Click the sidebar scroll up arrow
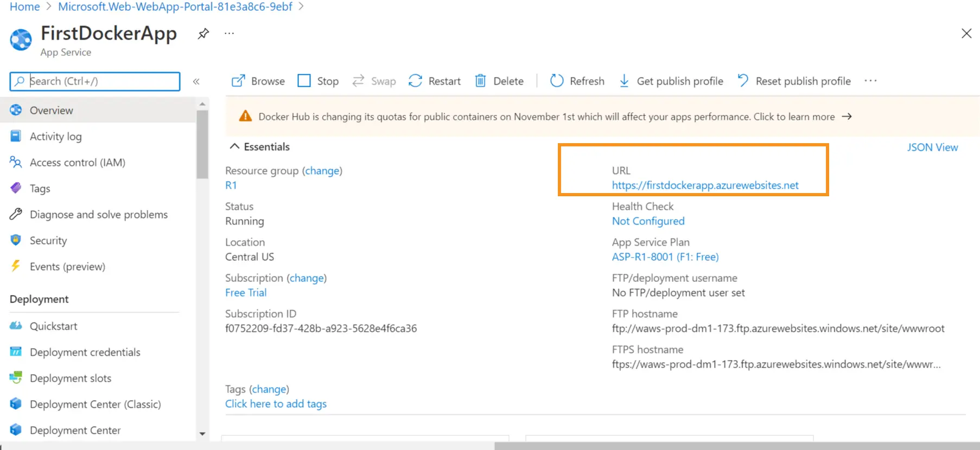This screenshot has height=450, width=980. [202, 104]
